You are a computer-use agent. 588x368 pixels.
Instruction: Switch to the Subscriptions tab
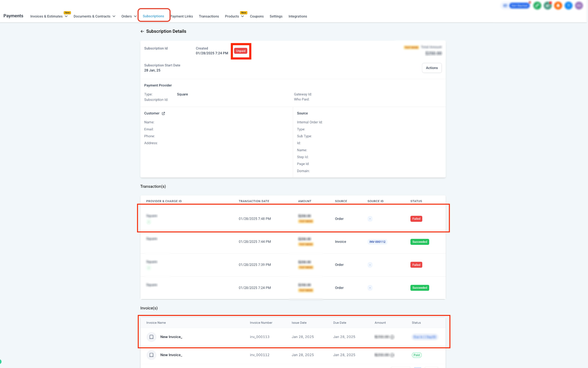(x=153, y=16)
